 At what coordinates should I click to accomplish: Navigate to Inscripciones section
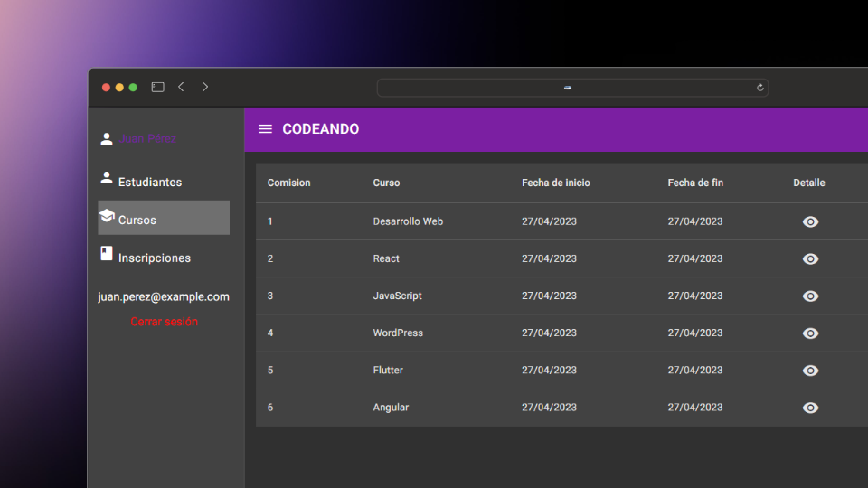[154, 258]
